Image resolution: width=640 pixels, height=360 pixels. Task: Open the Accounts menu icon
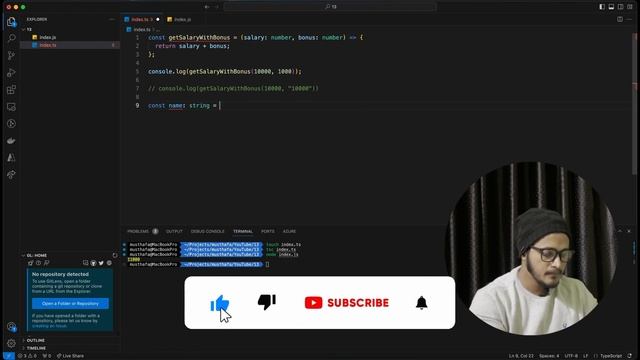pos(11,327)
